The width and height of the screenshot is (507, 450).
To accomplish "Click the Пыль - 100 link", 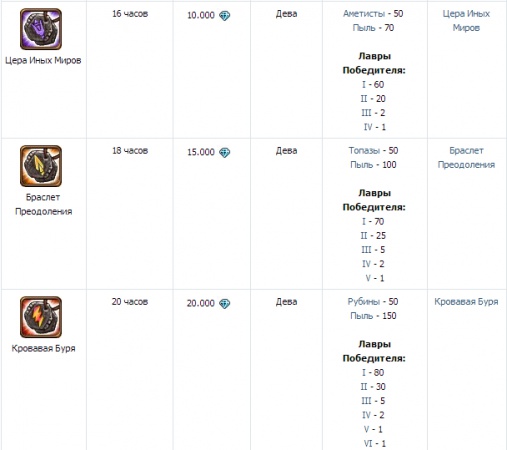I will click(x=373, y=165).
